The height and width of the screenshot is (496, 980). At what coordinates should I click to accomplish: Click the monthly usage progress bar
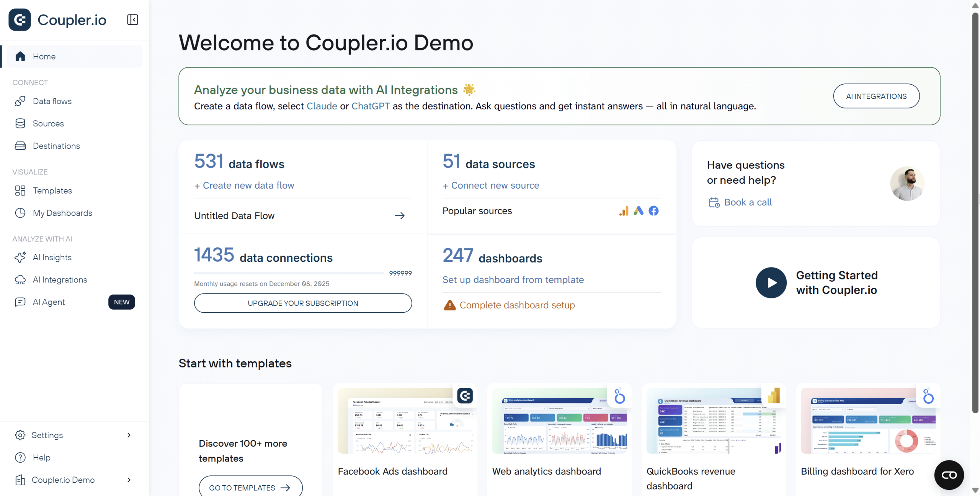click(x=289, y=273)
